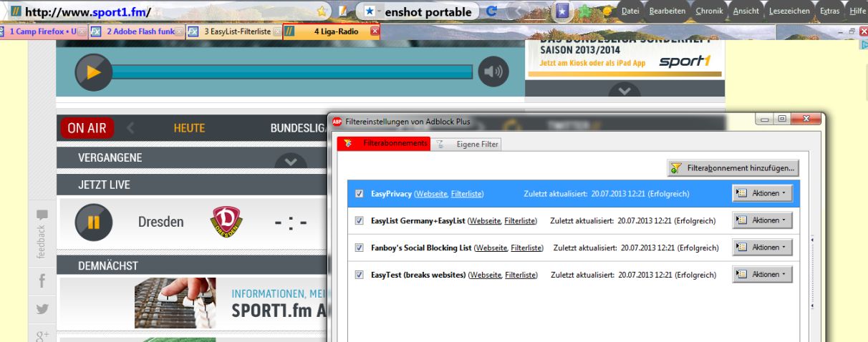Click the sport1.fm site favicon
This screenshot has width=868, height=342.
coord(15,12)
